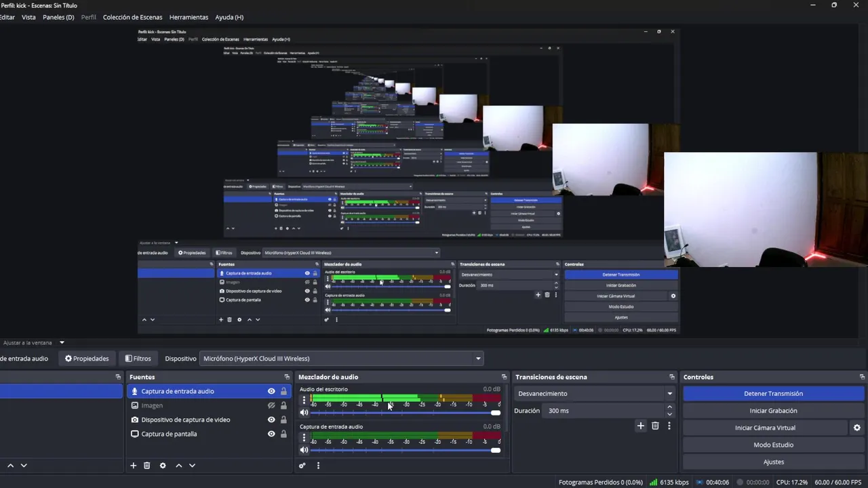Open source properties gear icon below Fuentes list

(163, 466)
